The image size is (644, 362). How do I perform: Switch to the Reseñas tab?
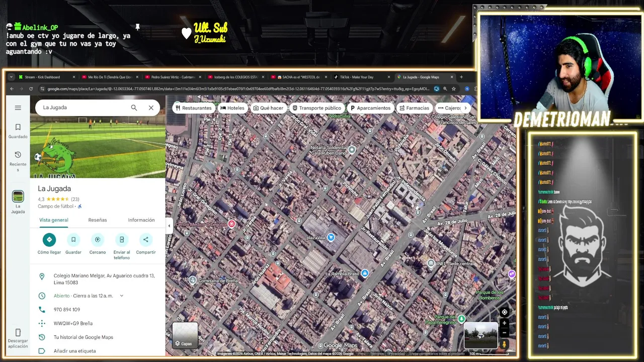[98, 220]
